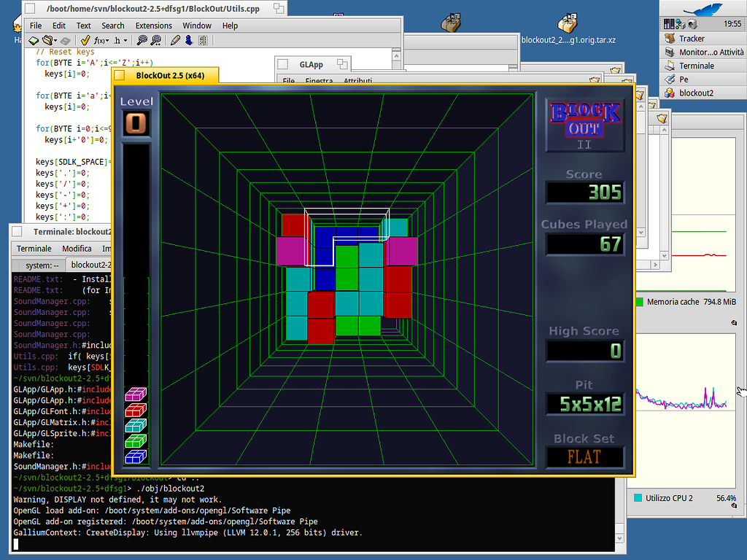The width and height of the screenshot is (747, 560).
Task: Open the Extensions menu in Pe
Action: coord(153,26)
